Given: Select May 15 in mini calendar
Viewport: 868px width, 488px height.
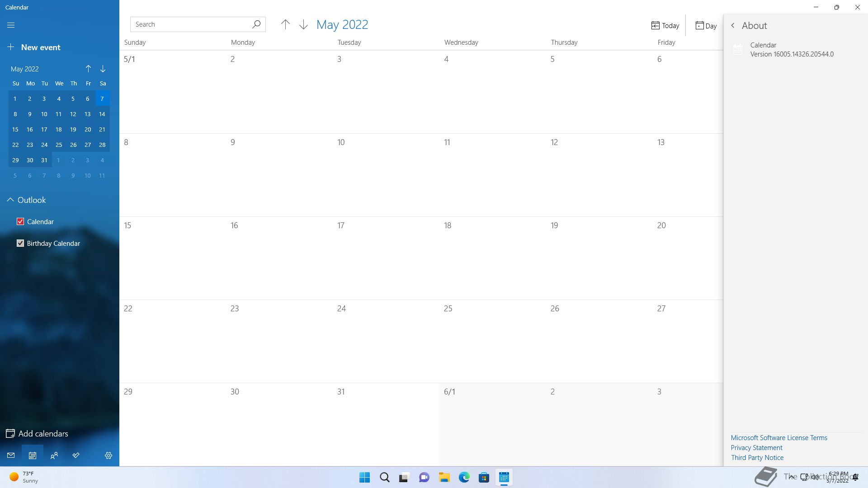Looking at the screenshot, I should [15, 129].
